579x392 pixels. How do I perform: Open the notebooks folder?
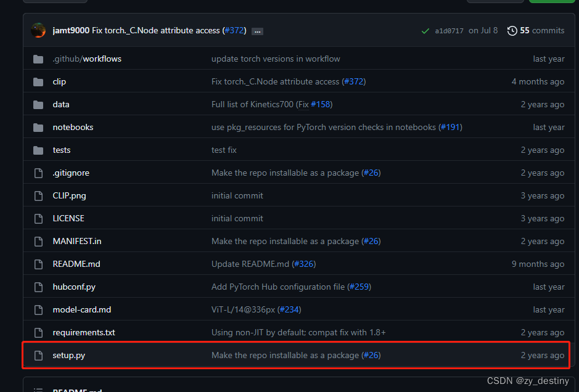click(x=73, y=128)
